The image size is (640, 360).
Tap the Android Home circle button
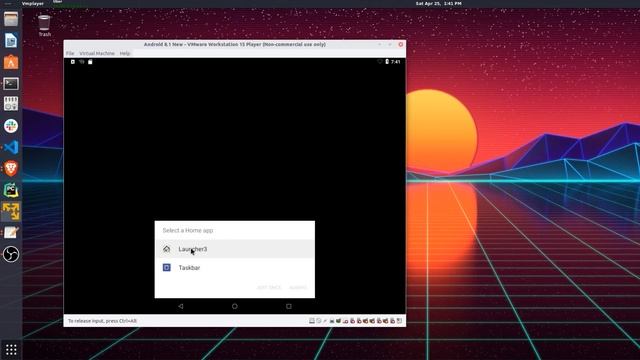(235, 306)
